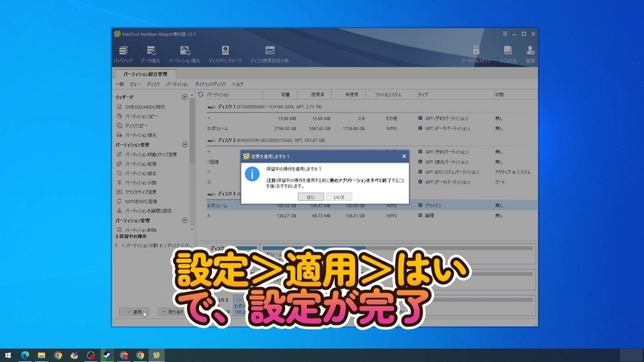
Task: Open the マニュアル icon
Action: (x=508, y=54)
